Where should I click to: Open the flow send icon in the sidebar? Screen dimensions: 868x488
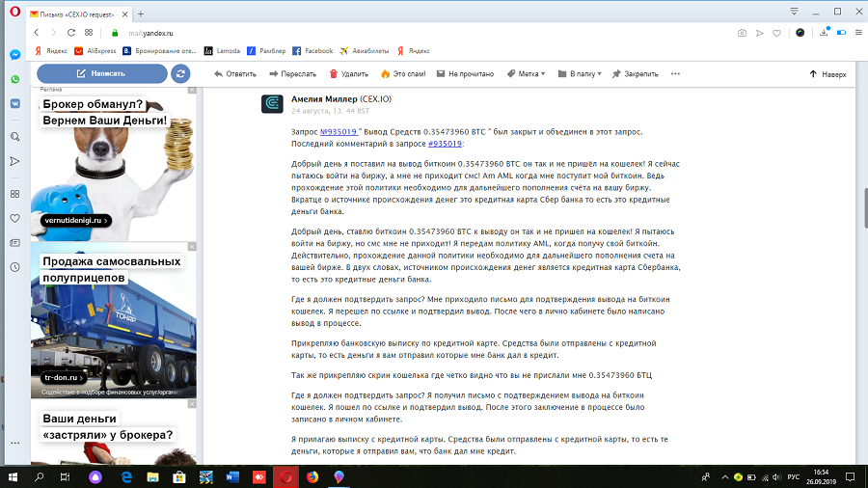pyautogui.click(x=14, y=161)
